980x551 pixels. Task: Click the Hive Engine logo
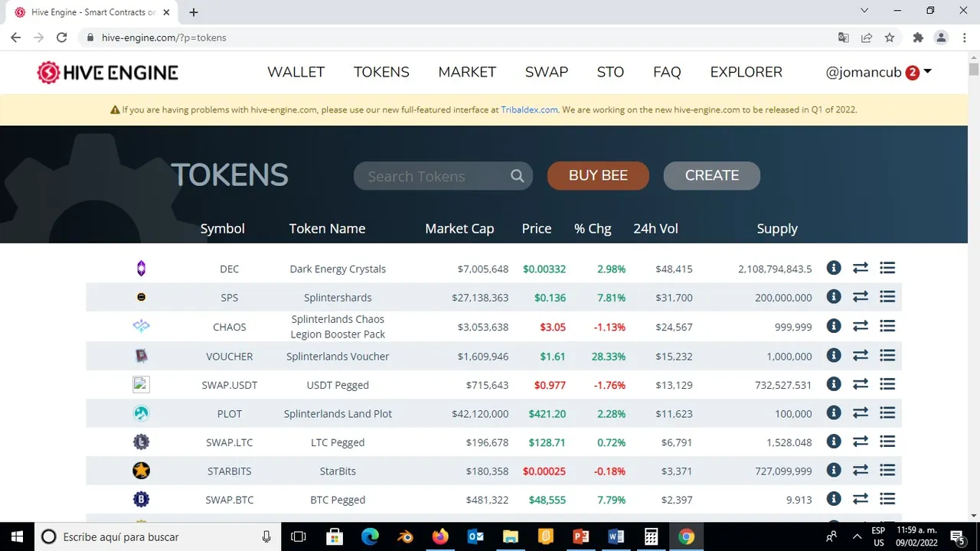(x=108, y=73)
